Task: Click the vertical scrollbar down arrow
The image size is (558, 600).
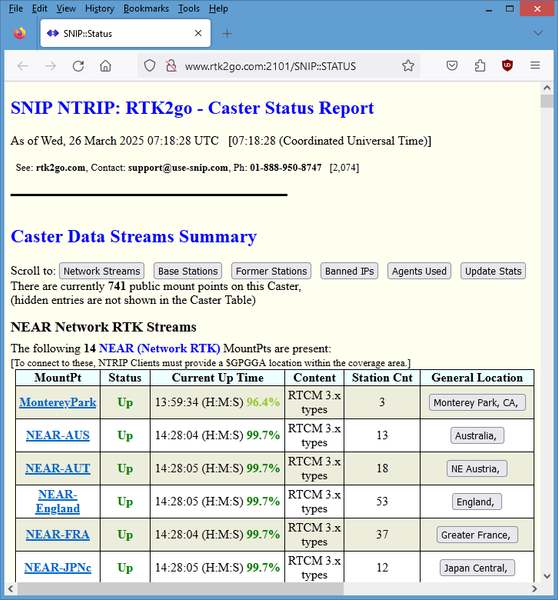Action: pos(547,576)
